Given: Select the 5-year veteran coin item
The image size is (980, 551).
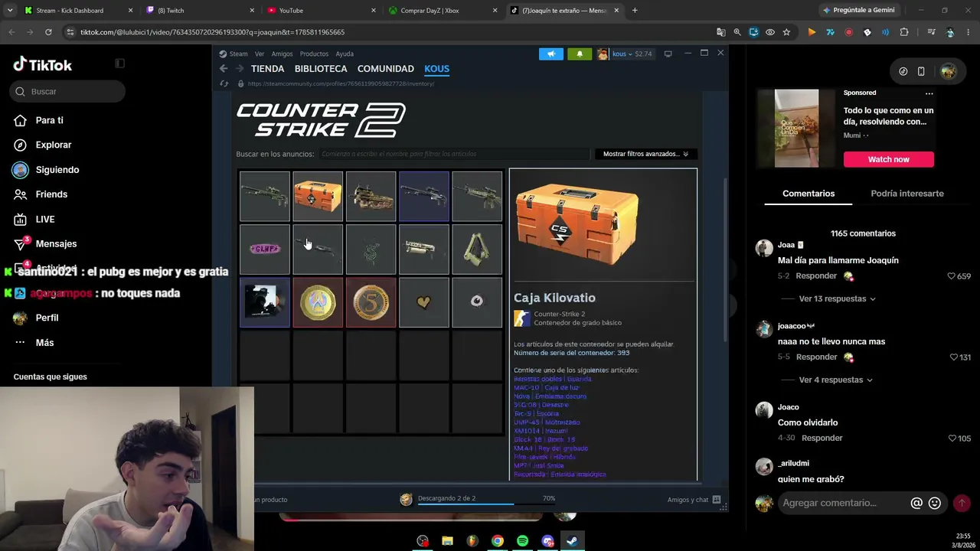Looking at the screenshot, I should pyautogui.click(x=371, y=303).
